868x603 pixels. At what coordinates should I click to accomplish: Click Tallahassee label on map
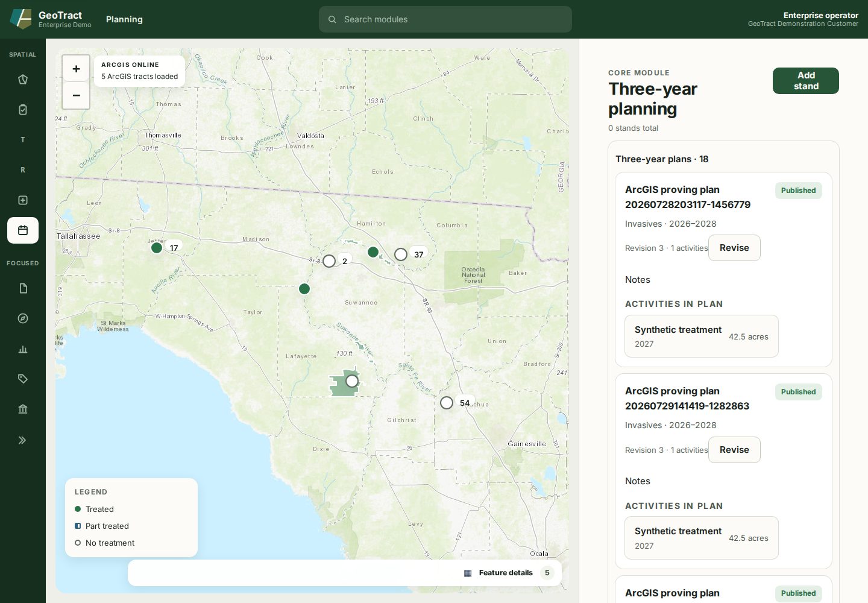(78, 236)
